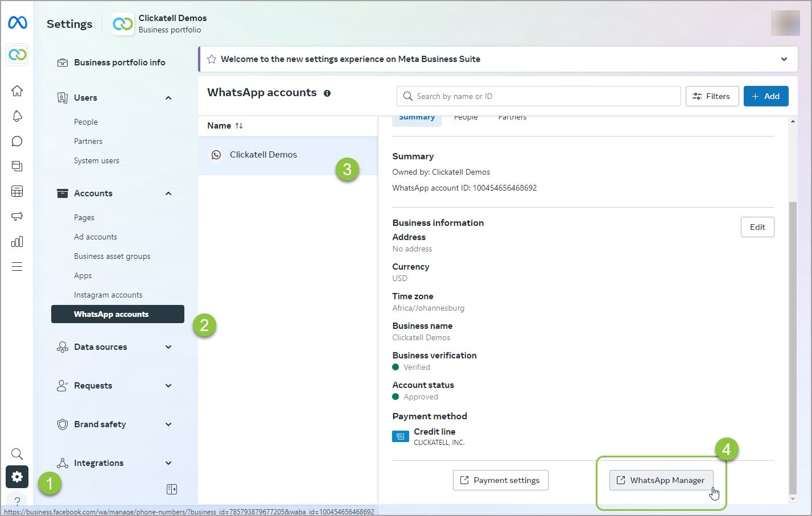
Task: Expand the Integrations section
Action: click(168, 463)
